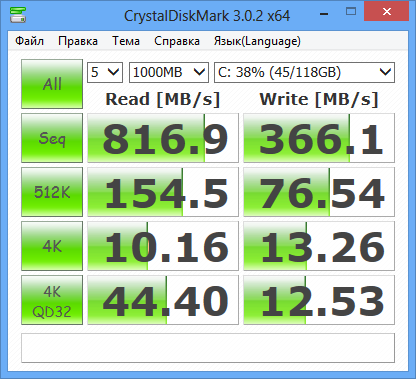Start the 512K benchmark test

pyautogui.click(x=52, y=192)
